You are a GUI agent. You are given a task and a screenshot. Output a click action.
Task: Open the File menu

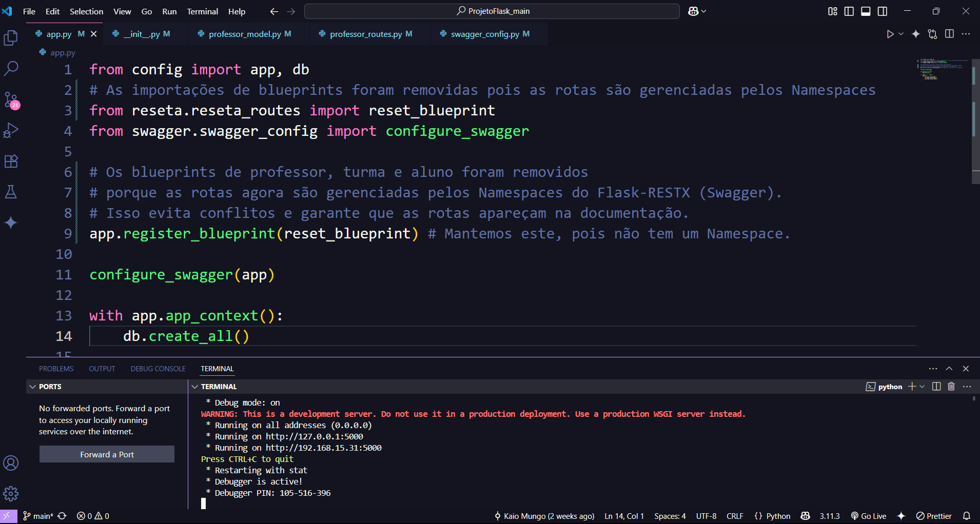(x=29, y=11)
